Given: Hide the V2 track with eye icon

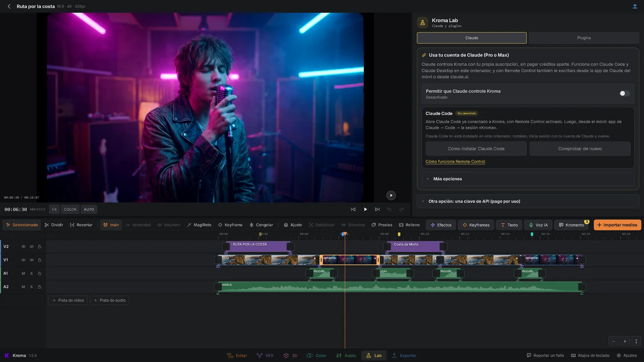Looking at the screenshot, I should (x=23, y=247).
